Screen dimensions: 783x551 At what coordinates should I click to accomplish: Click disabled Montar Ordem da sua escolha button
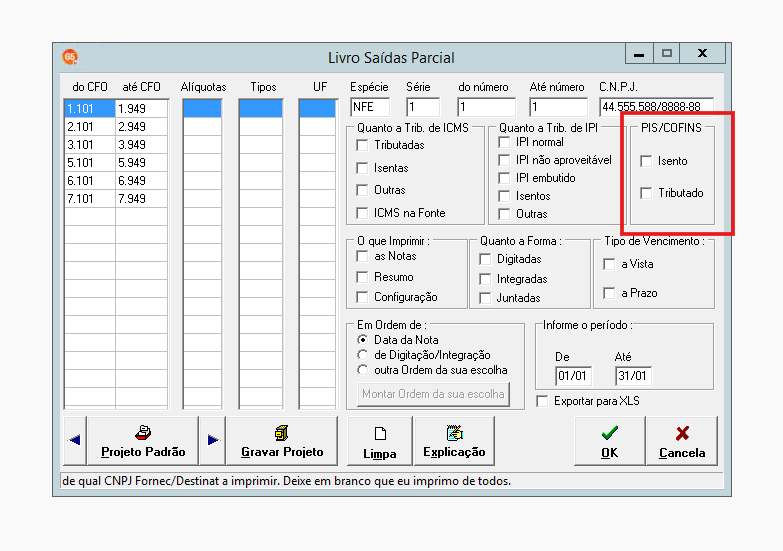point(433,394)
